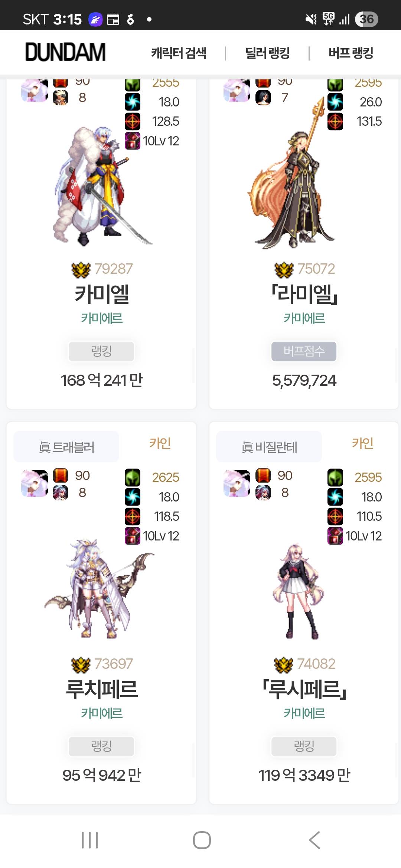Screen dimensions: 401x868
Task: Click the green helmet icon beside 2625
Action: click(x=133, y=477)
